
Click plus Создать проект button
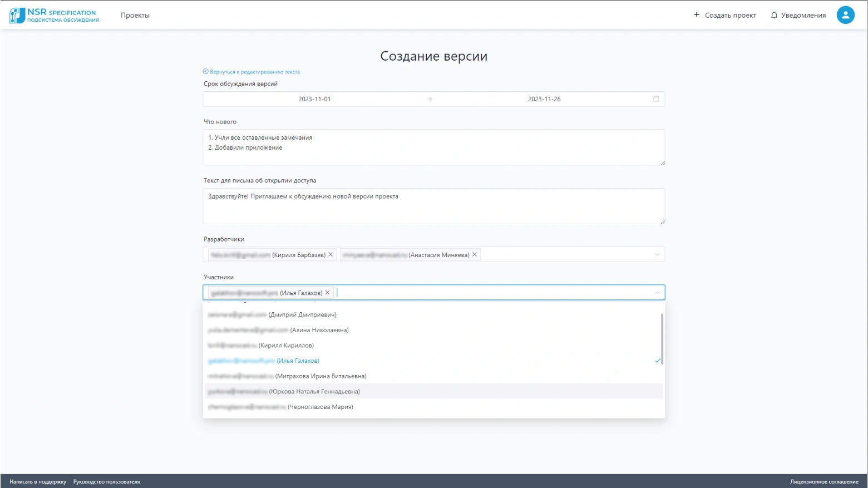pyautogui.click(x=724, y=16)
